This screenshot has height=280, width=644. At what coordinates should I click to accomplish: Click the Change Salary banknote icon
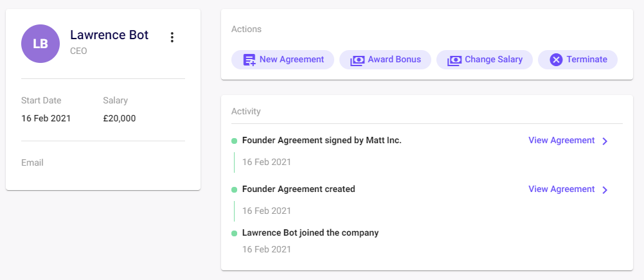pos(454,60)
